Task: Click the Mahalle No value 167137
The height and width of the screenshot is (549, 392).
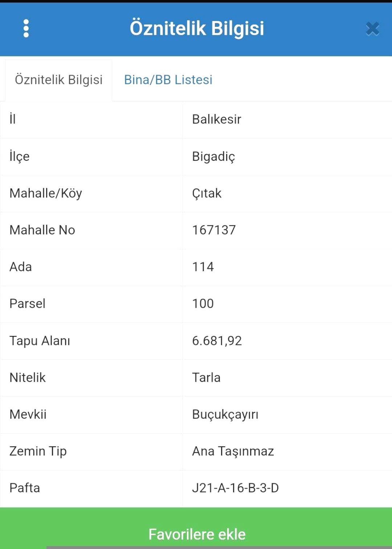Action: 214,230
